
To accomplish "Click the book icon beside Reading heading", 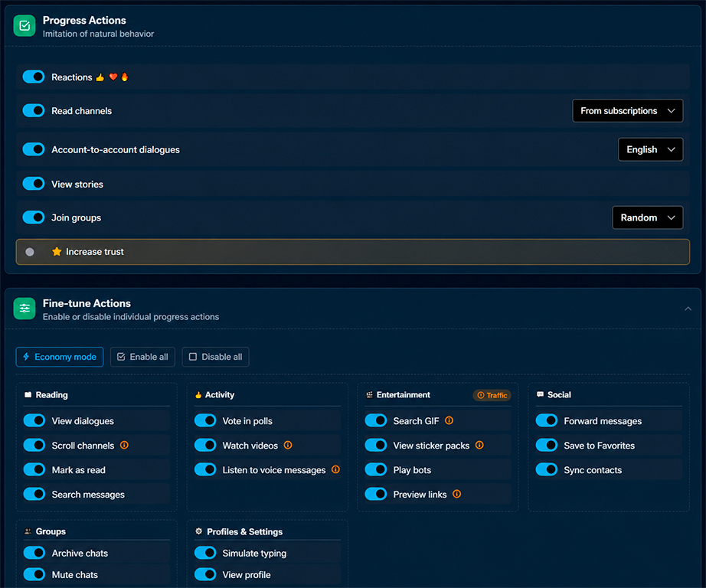I will point(28,395).
